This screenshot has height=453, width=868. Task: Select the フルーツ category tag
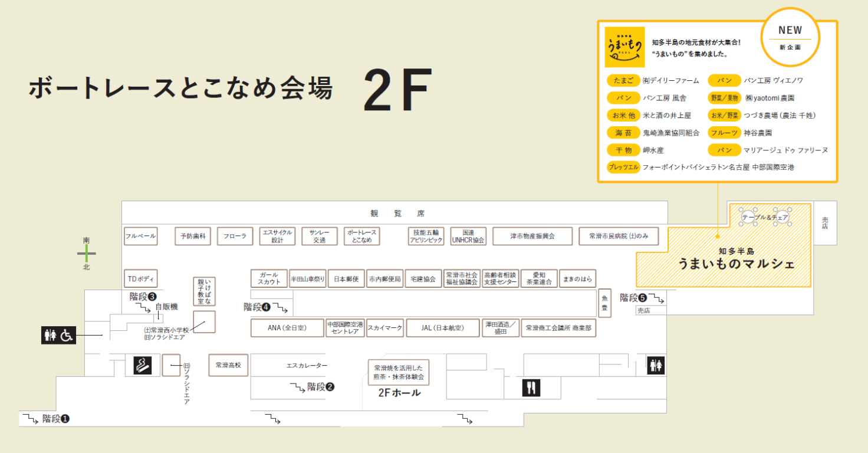[724, 133]
